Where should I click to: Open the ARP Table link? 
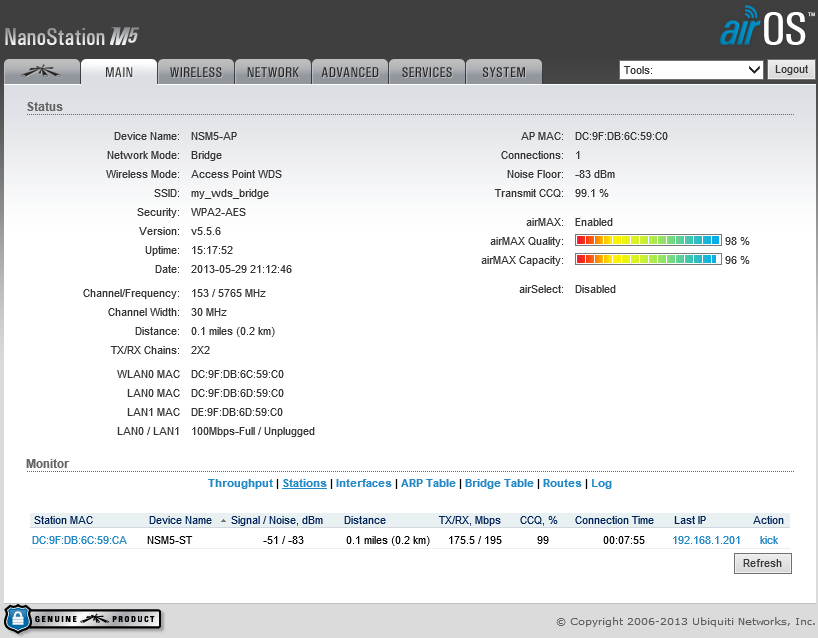pos(428,483)
